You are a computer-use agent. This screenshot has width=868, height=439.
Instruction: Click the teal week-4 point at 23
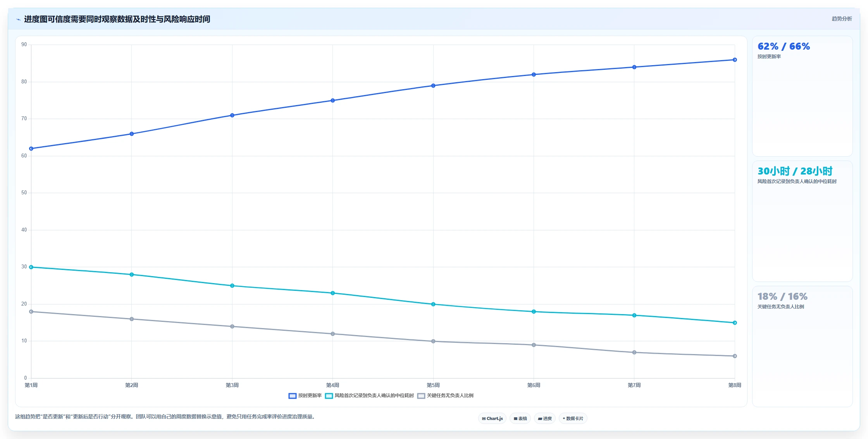332,293
